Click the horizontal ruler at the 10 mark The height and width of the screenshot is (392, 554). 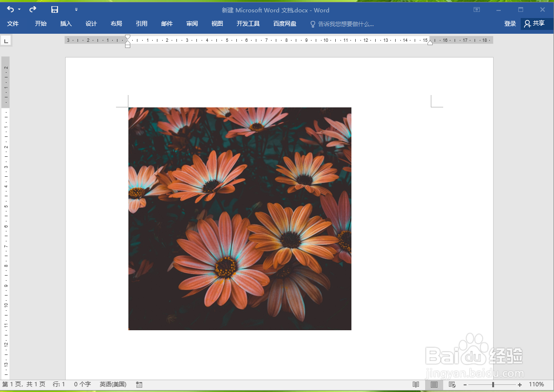click(x=326, y=40)
